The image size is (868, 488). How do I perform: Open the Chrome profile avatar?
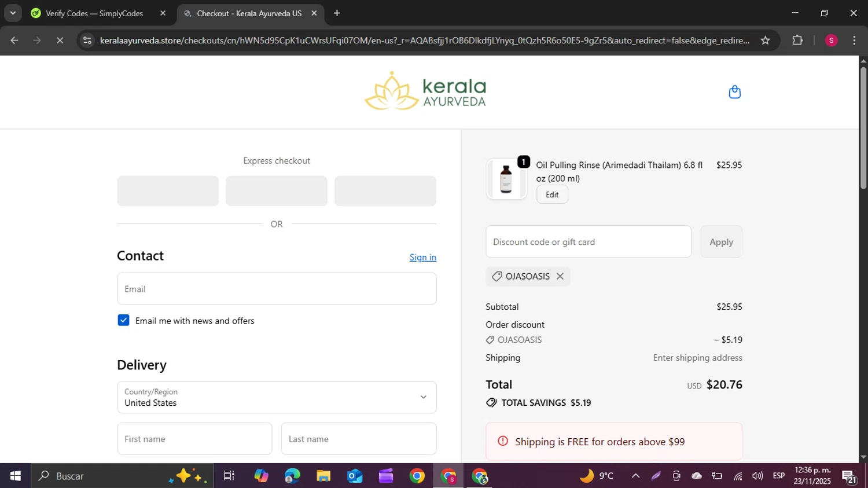[831, 41]
